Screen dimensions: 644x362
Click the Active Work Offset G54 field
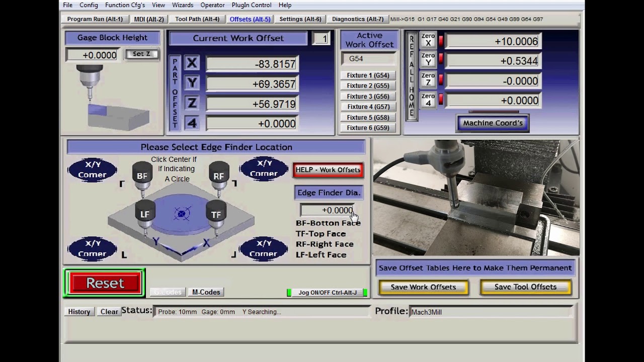tap(369, 59)
